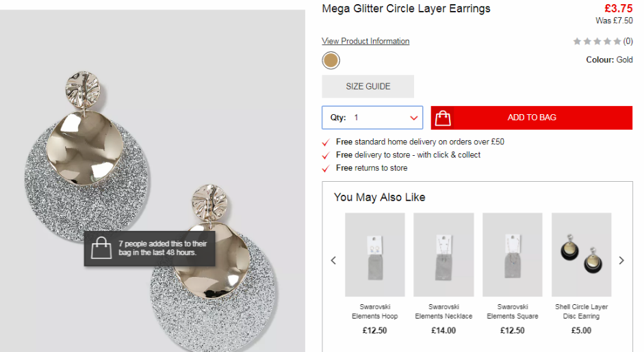
Task: Click the star rating icons
Action: [x=597, y=41]
